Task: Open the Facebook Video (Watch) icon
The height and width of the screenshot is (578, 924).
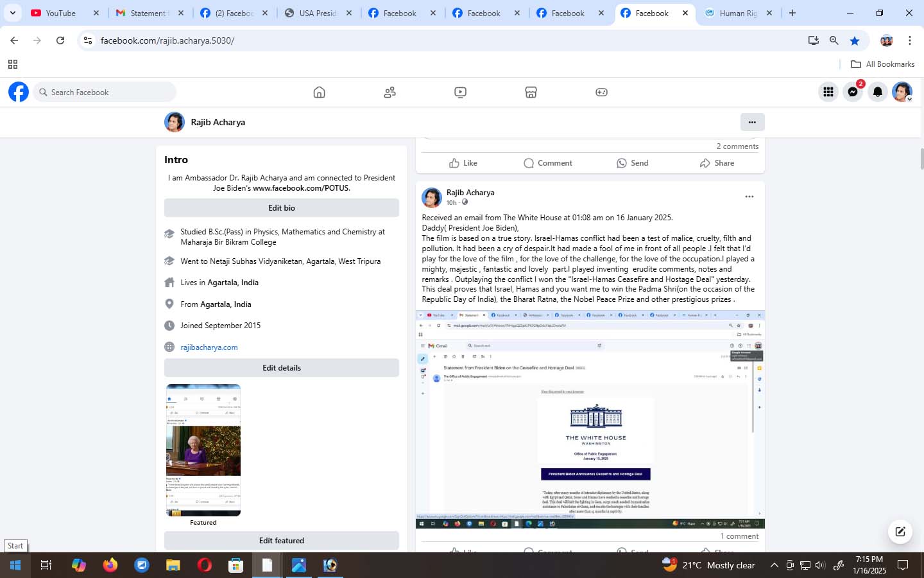Action: point(460,92)
